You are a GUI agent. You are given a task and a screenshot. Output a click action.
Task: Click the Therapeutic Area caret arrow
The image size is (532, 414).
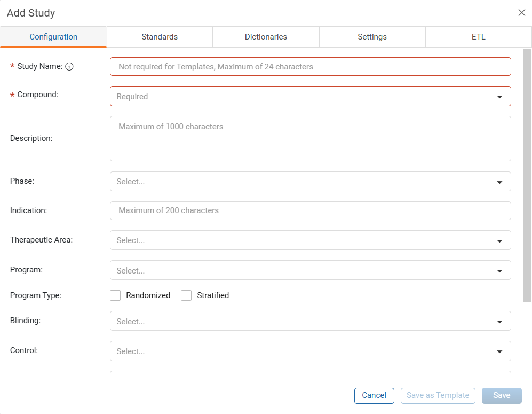pyautogui.click(x=499, y=241)
